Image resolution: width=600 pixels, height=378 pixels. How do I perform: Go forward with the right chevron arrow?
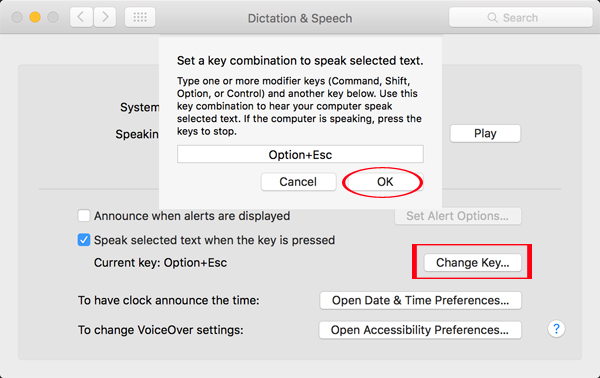(105, 17)
